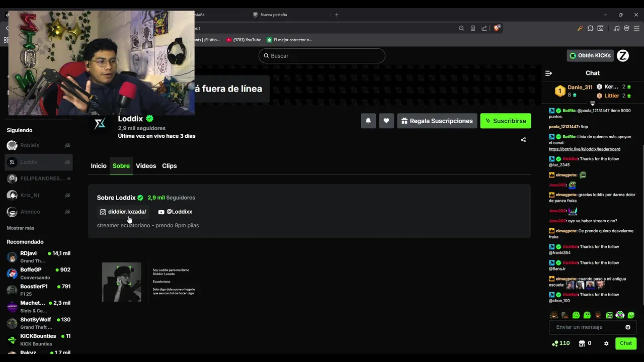The height and width of the screenshot is (362, 644).
Task: Expand the chat leaderboard handle
Action: [593, 104]
